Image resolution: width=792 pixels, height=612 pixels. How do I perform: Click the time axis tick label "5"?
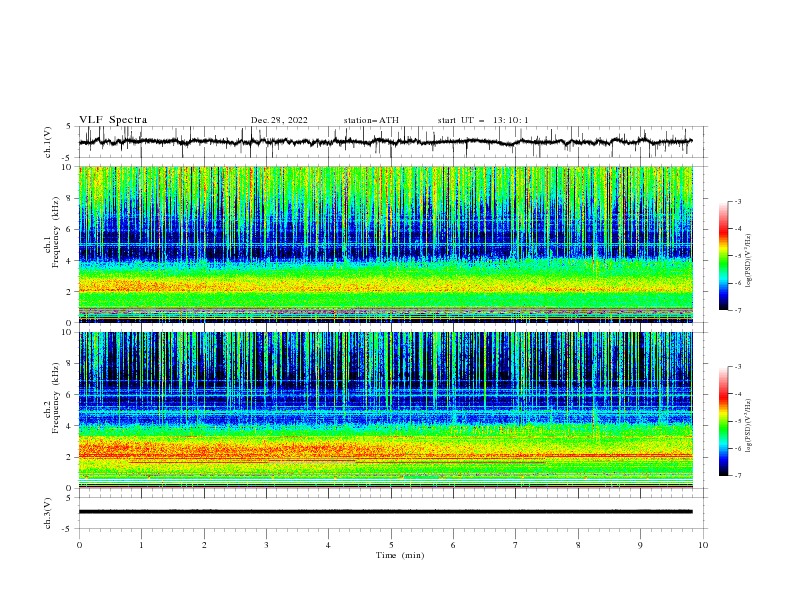tap(391, 545)
